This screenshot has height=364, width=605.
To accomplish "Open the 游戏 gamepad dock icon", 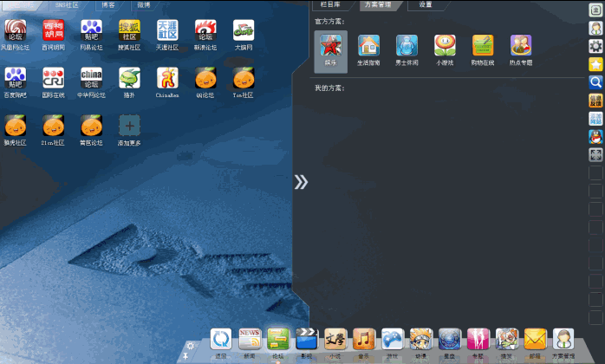I will tap(393, 339).
